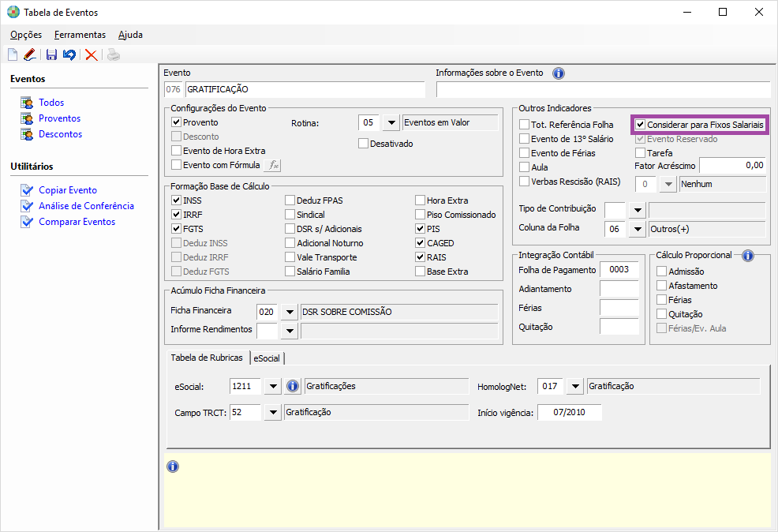This screenshot has height=532, width=778.
Task: Click info icon next to Informações sobre o Evento
Action: (559, 73)
